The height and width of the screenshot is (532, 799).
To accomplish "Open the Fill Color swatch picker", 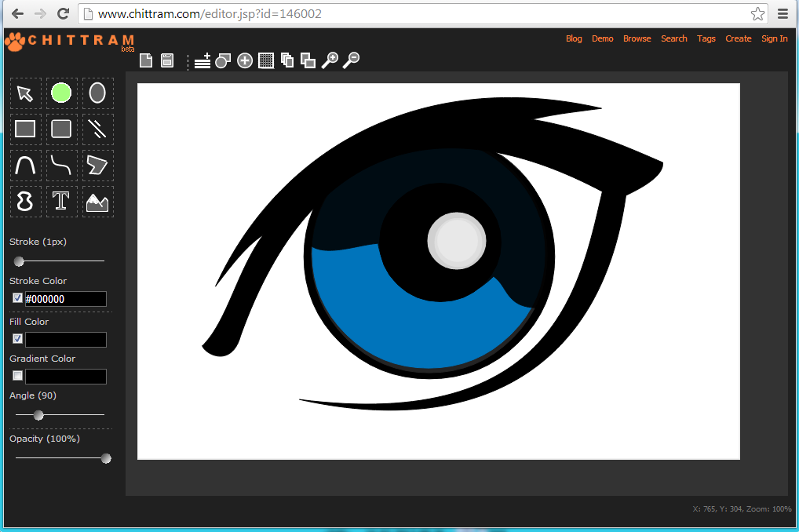I will (x=66, y=340).
